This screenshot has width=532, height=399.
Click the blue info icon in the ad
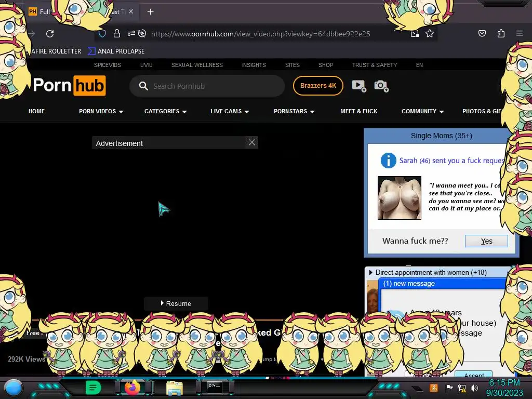point(388,161)
